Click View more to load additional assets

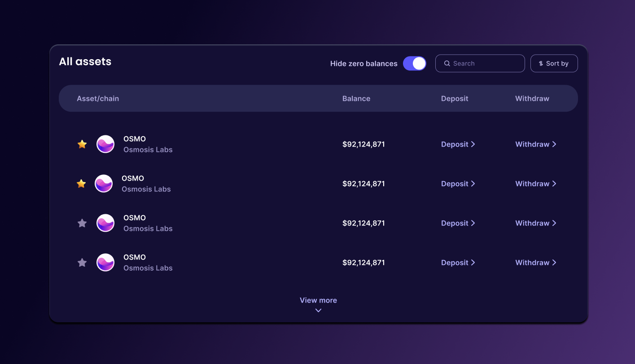(318, 300)
